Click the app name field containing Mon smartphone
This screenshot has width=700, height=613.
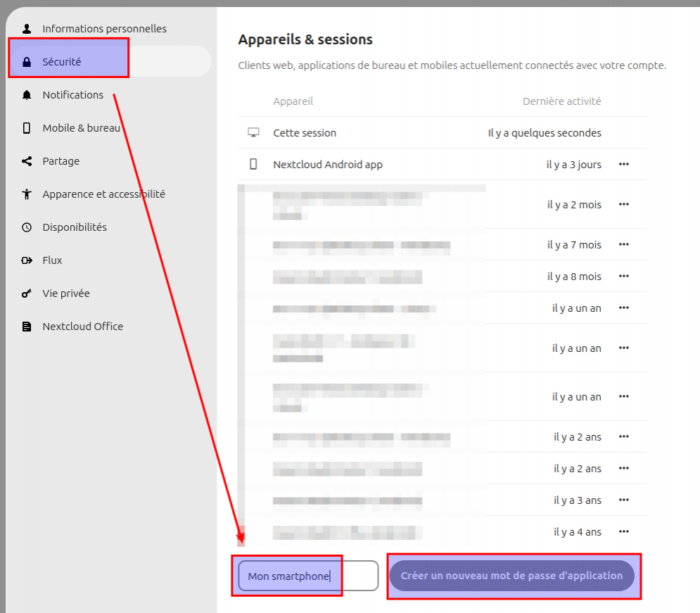(x=307, y=576)
